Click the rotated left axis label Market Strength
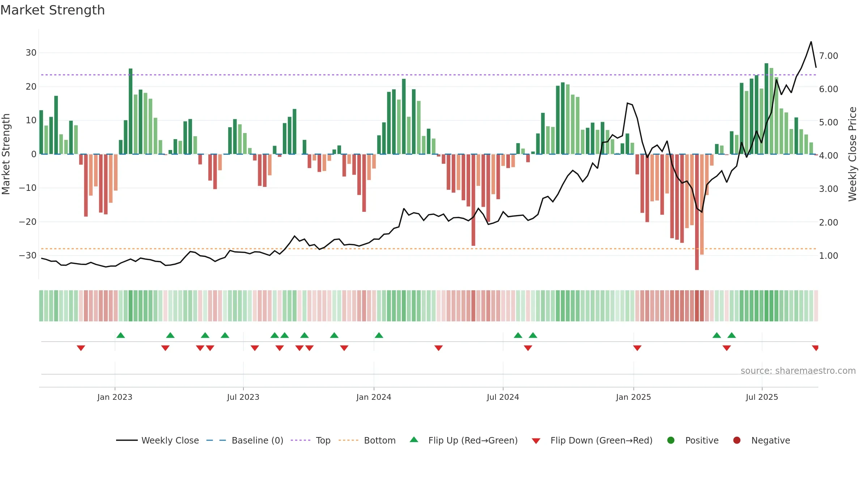 pos(6,154)
